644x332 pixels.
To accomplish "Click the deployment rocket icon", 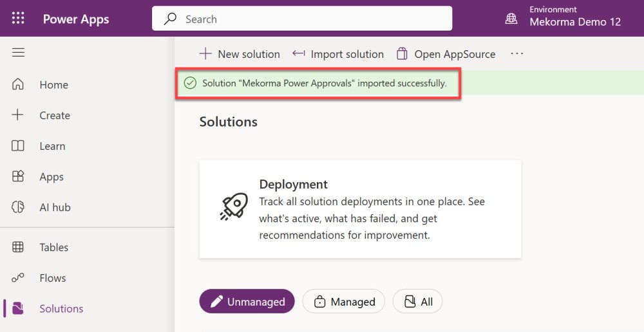I will click(234, 207).
